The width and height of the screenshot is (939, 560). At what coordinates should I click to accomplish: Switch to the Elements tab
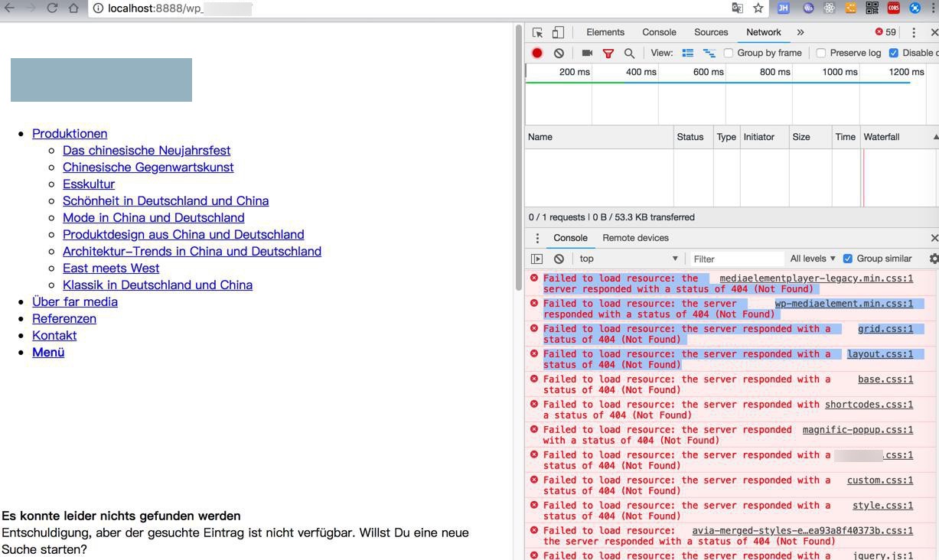(605, 32)
